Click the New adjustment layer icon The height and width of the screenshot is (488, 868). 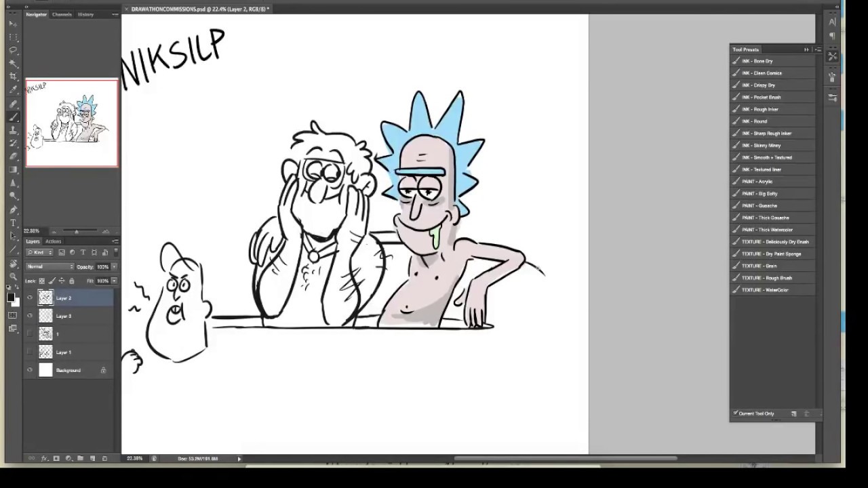pyautogui.click(x=68, y=459)
